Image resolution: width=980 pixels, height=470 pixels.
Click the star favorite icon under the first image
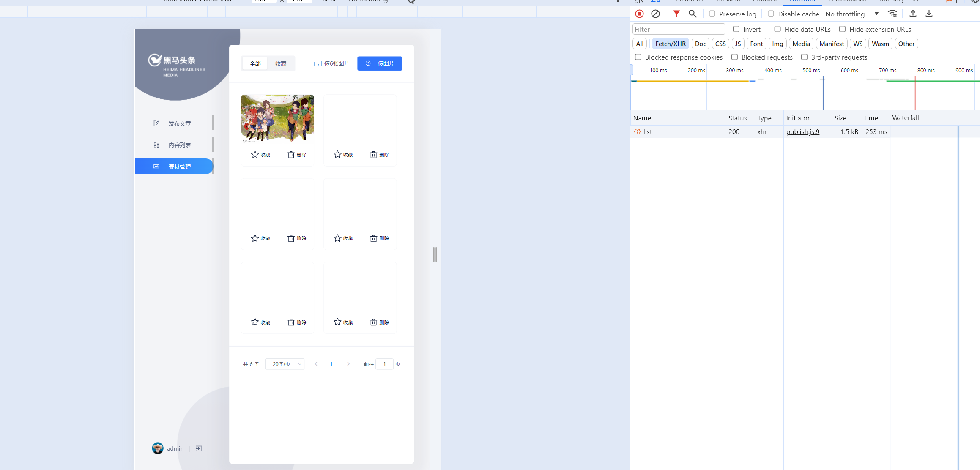coord(255,155)
